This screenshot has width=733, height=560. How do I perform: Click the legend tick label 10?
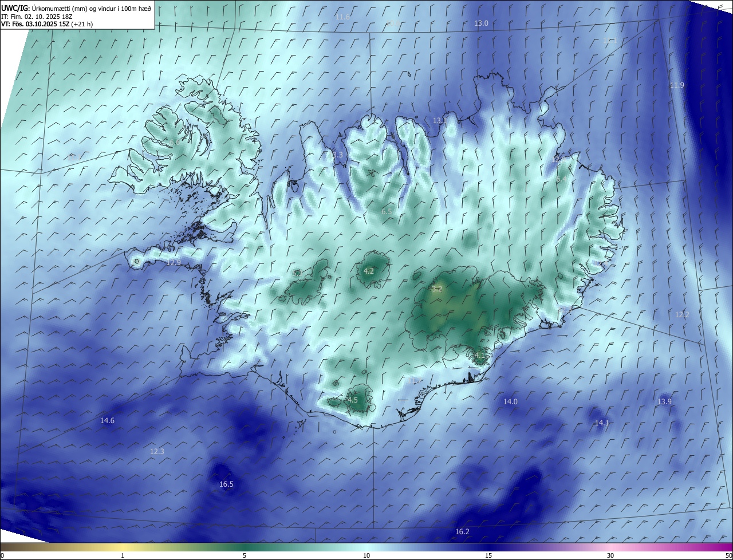point(366,555)
